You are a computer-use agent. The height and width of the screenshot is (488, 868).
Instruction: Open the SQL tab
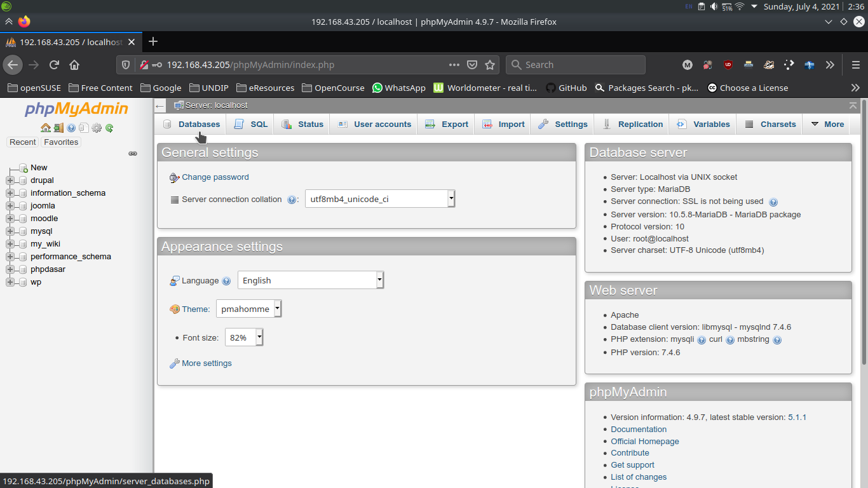250,125
